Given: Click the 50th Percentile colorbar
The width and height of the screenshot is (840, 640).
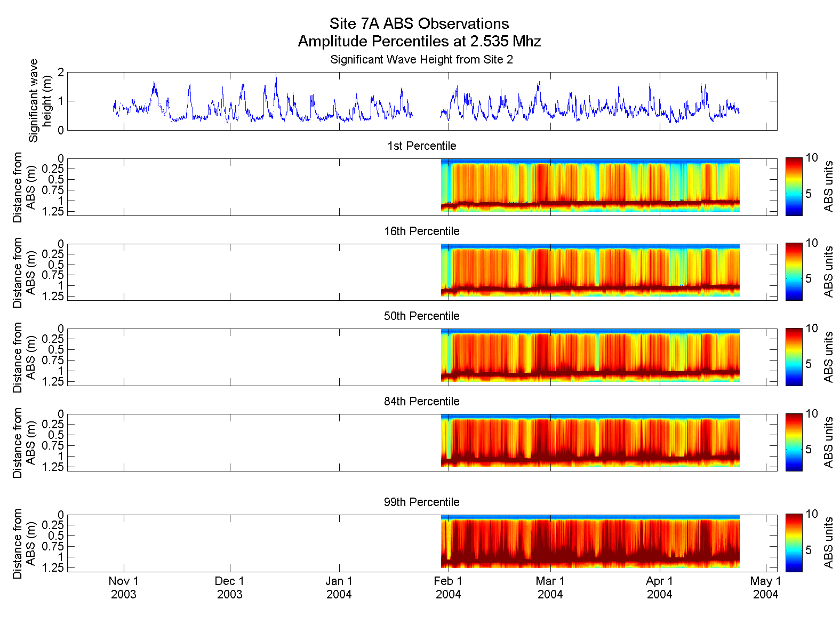Looking at the screenshot, I should pos(794,357).
